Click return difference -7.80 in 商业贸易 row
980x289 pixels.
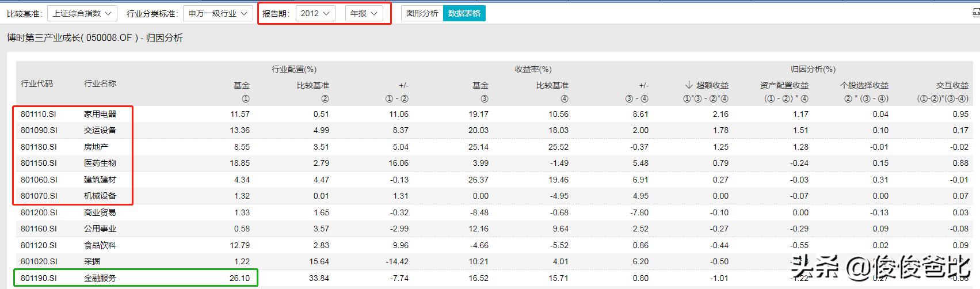point(639,212)
